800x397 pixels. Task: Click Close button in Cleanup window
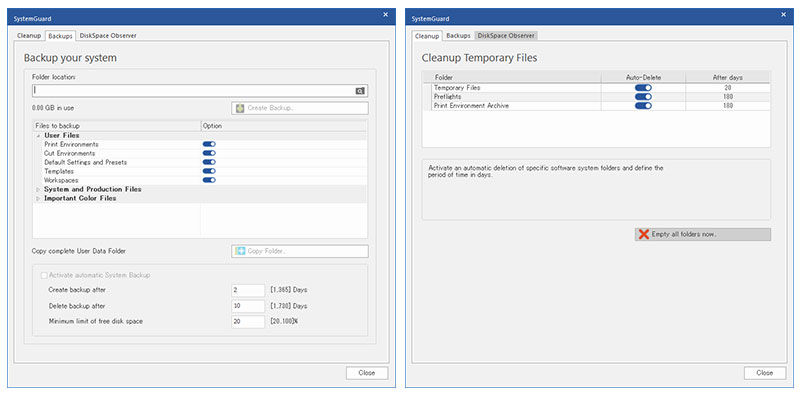[x=765, y=373]
